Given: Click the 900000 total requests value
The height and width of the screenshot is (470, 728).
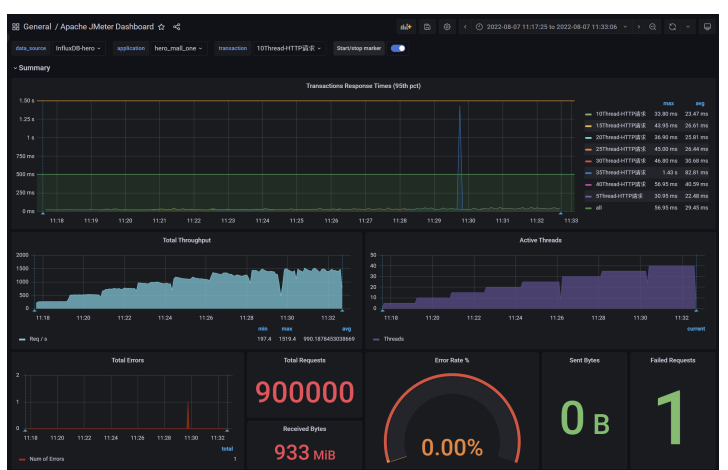Looking at the screenshot, I should tap(305, 392).
